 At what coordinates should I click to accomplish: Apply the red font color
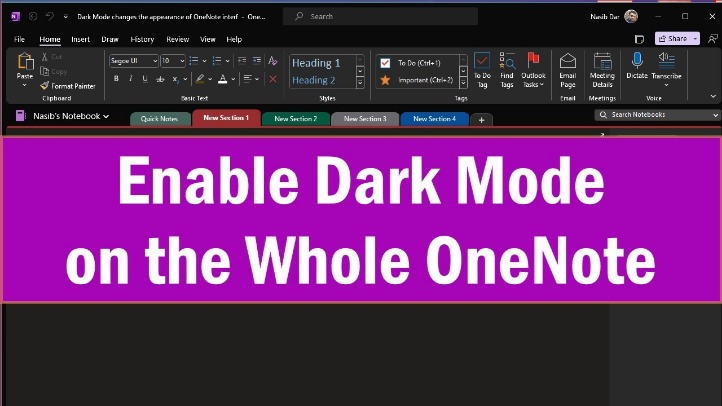222,79
